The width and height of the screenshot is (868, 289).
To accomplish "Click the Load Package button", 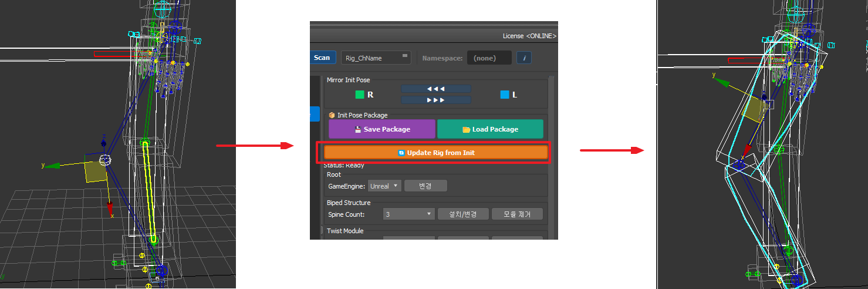I will [x=490, y=129].
